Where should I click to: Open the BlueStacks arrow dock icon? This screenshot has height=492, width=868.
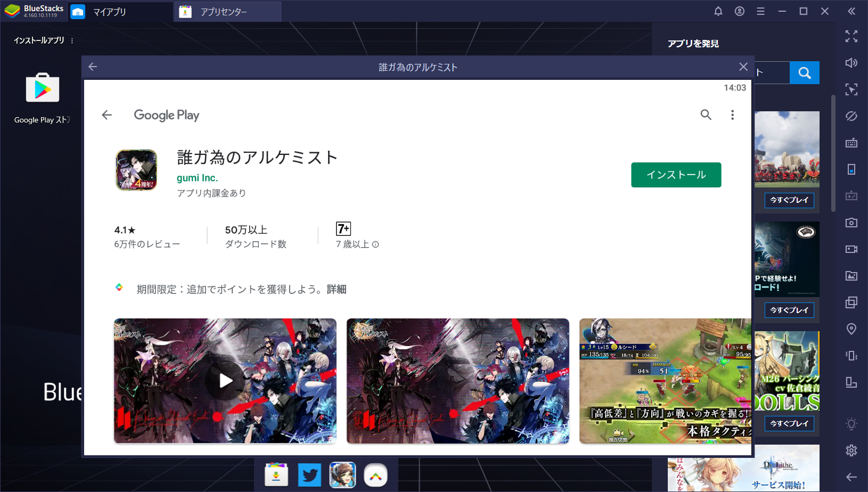pyautogui.click(x=375, y=475)
